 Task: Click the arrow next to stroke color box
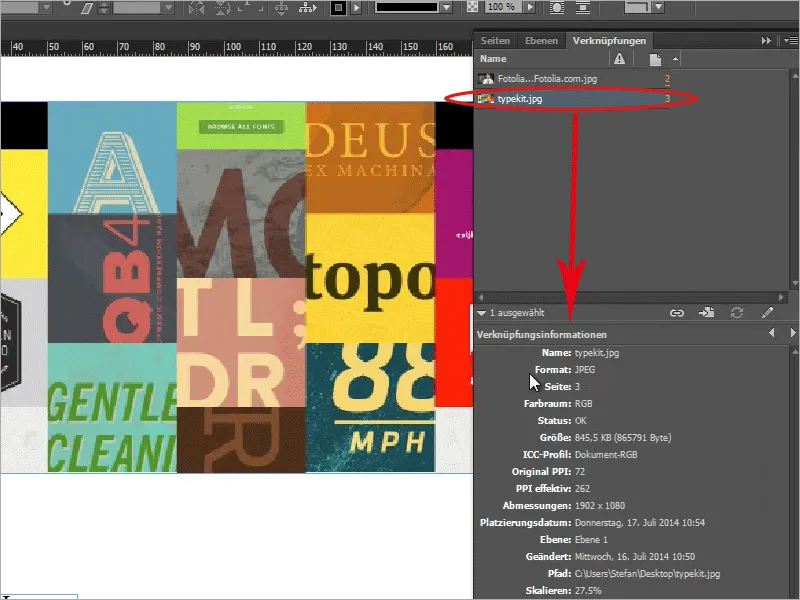[356, 8]
